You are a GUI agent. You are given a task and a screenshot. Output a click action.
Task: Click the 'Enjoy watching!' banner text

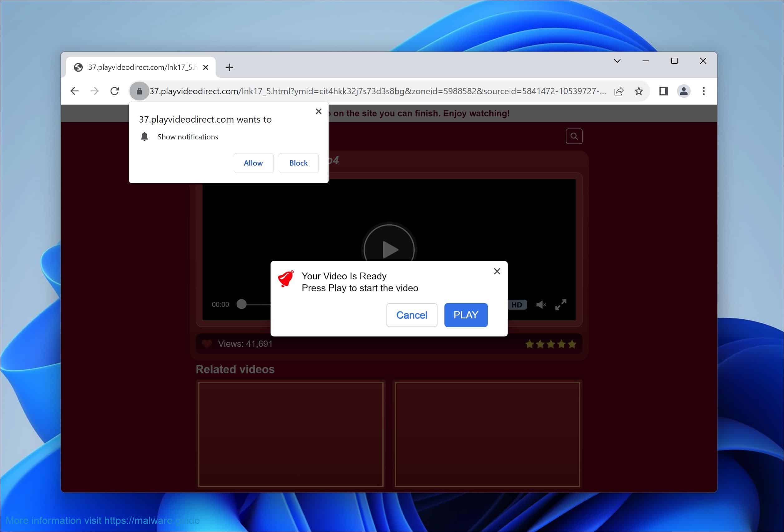pos(476,113)
